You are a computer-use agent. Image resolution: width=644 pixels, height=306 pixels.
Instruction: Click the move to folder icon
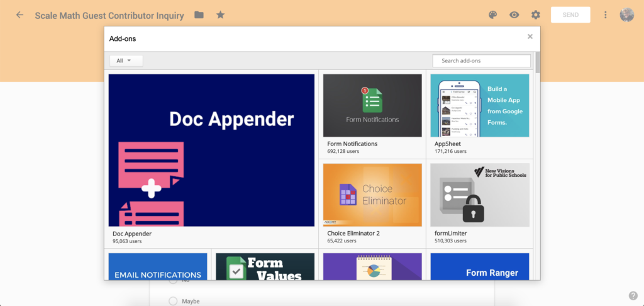click(x=199, y=15)
